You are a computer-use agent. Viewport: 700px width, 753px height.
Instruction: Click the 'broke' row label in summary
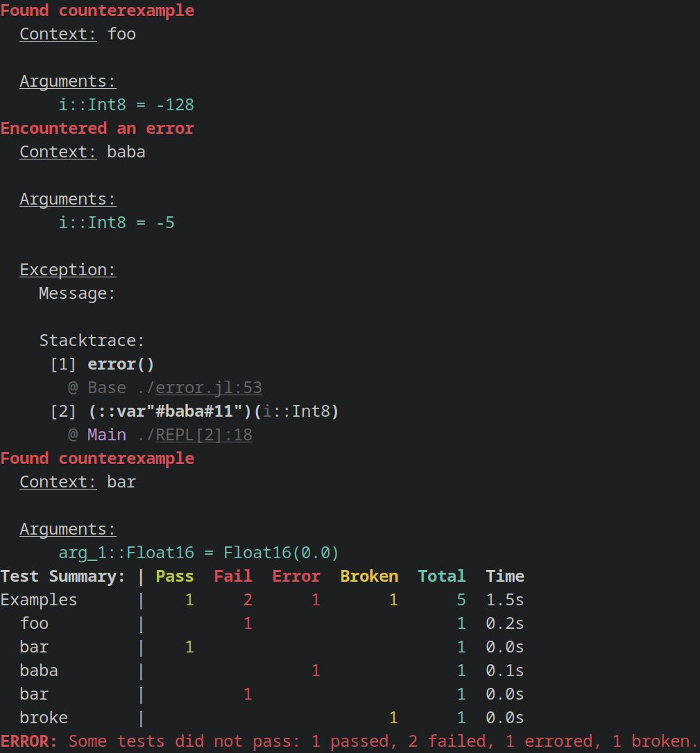pos(44,717)
